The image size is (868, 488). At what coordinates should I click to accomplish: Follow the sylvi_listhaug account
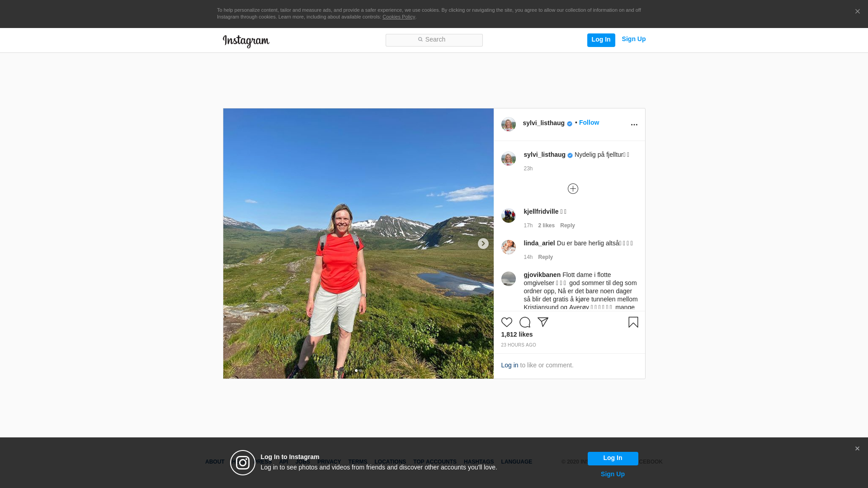589,122
